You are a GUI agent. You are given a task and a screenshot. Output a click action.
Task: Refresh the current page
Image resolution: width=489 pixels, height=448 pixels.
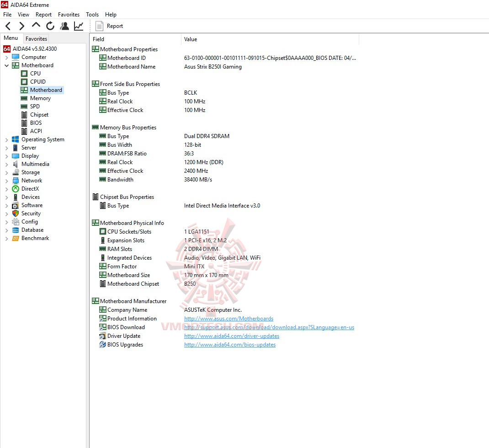coord(50,26)
